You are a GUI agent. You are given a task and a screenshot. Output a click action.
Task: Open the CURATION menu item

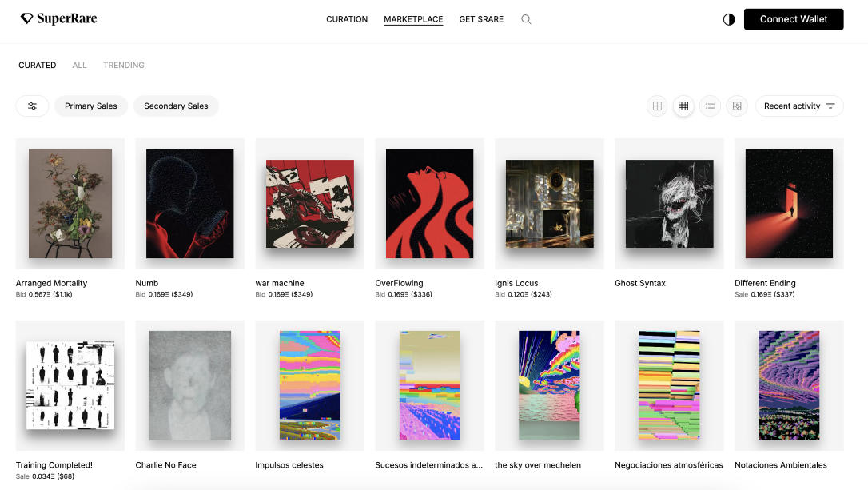click(347, 19)
